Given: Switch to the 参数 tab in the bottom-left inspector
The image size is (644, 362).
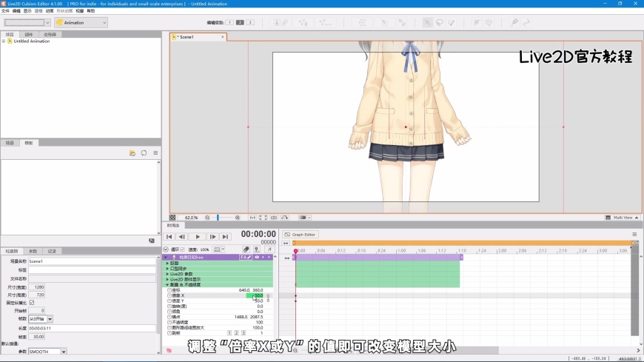Looking at the screenshot, I should point(33,251).
